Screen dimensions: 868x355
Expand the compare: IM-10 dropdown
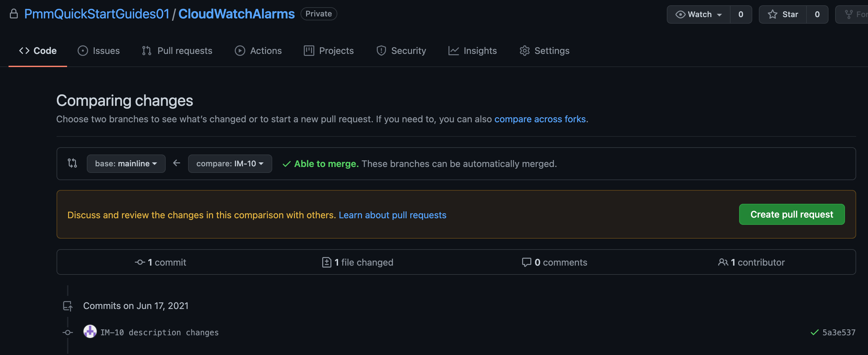tap(229, 163)
